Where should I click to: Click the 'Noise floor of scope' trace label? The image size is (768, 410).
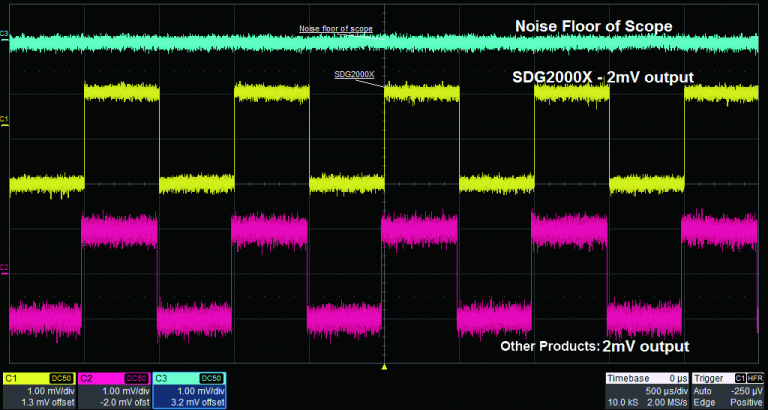coord(336,29)
